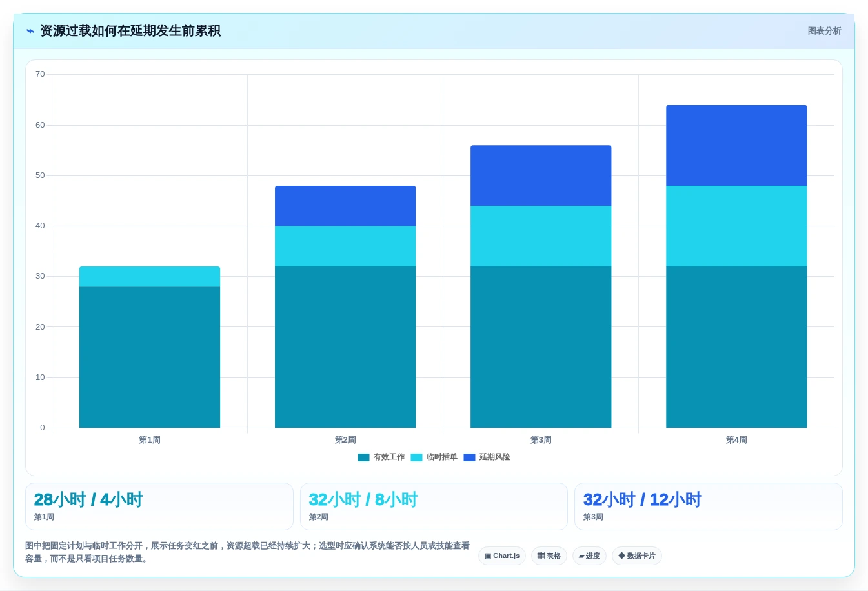Click the 第4周 axis label
The height and width of the screenshot is (591, 868).
pos(736,440)
